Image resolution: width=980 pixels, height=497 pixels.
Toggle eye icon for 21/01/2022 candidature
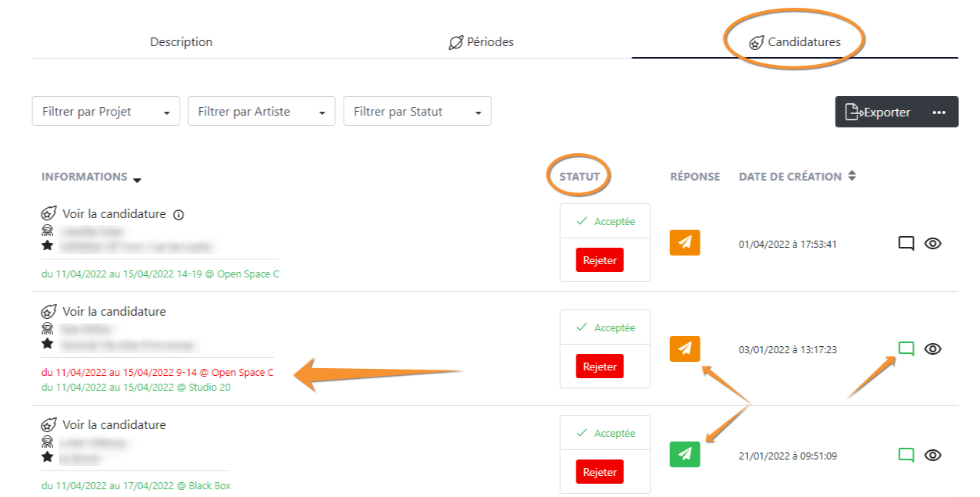(932, 455)
